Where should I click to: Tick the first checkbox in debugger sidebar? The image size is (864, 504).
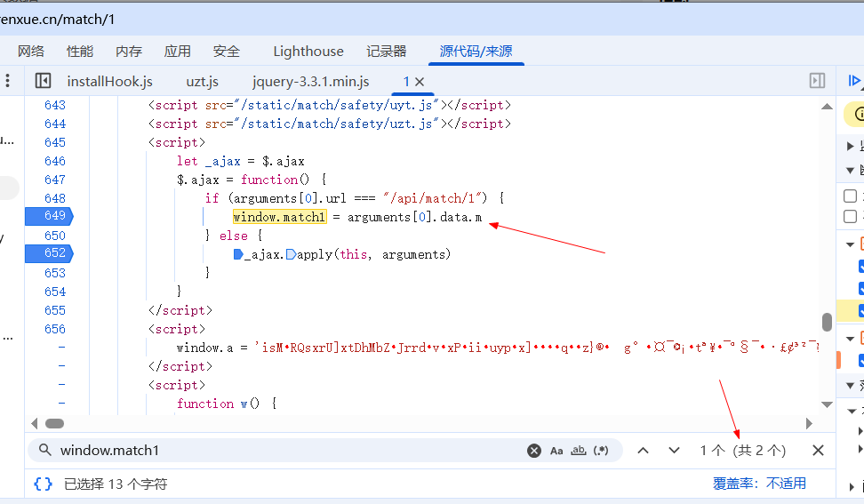[851, 196]
